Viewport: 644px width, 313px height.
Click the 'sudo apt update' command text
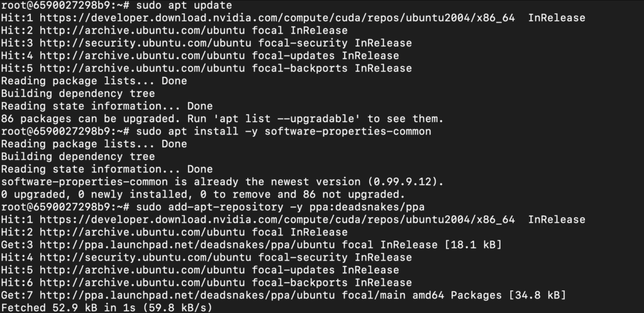[x=184, y=6]
